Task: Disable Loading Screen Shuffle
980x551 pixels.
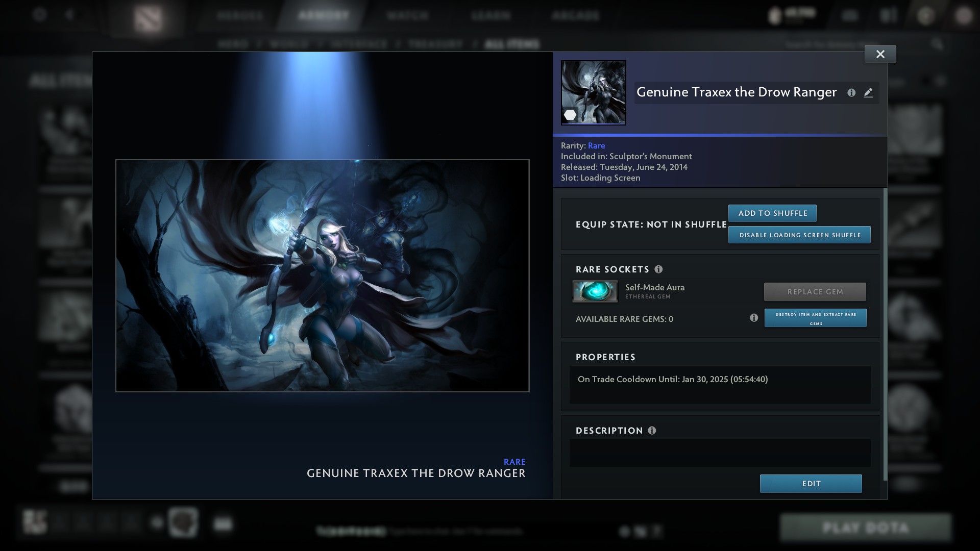Action: 799,235
